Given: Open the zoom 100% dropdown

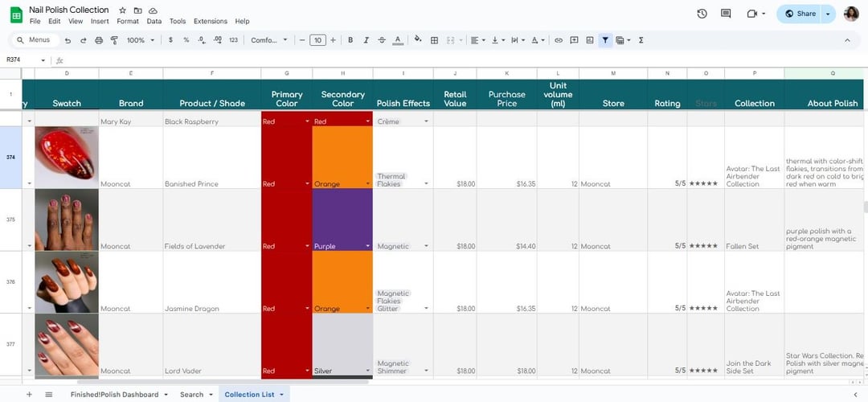Looking at the screenshot, I should [140, 40].
